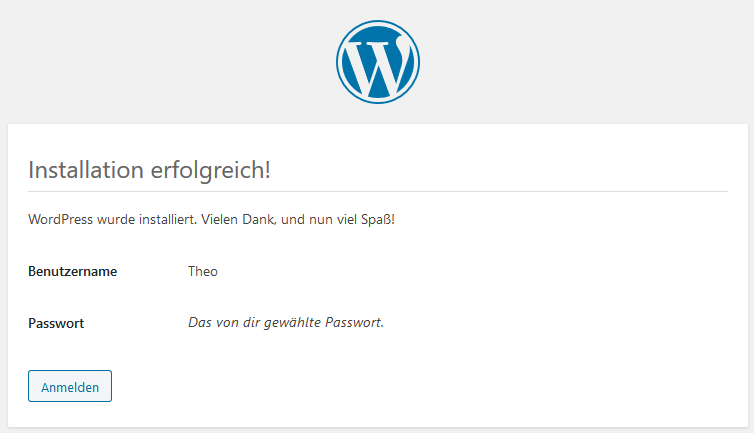Select the word Installation in the heading
Screen dimensions: 754x433
coord(86,170)
